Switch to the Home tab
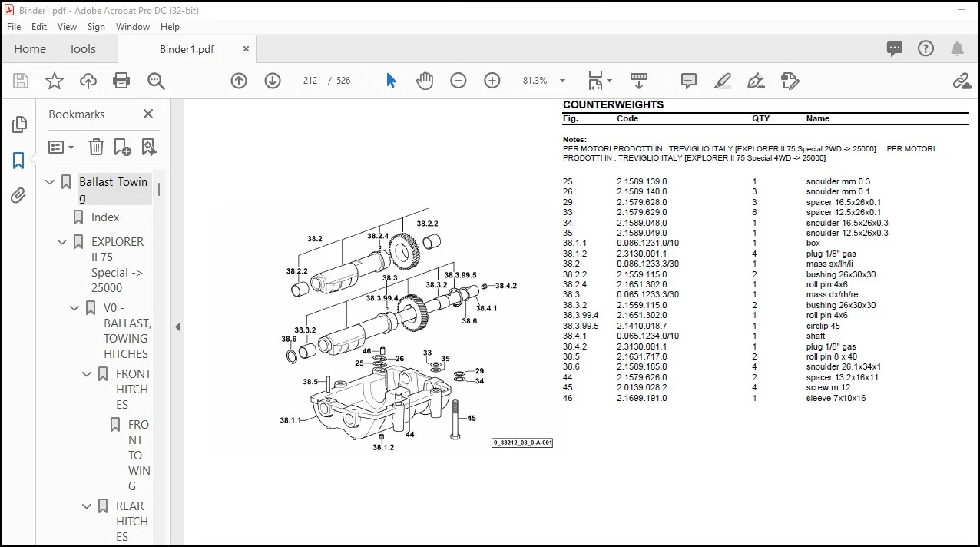 tap(30, 48)
